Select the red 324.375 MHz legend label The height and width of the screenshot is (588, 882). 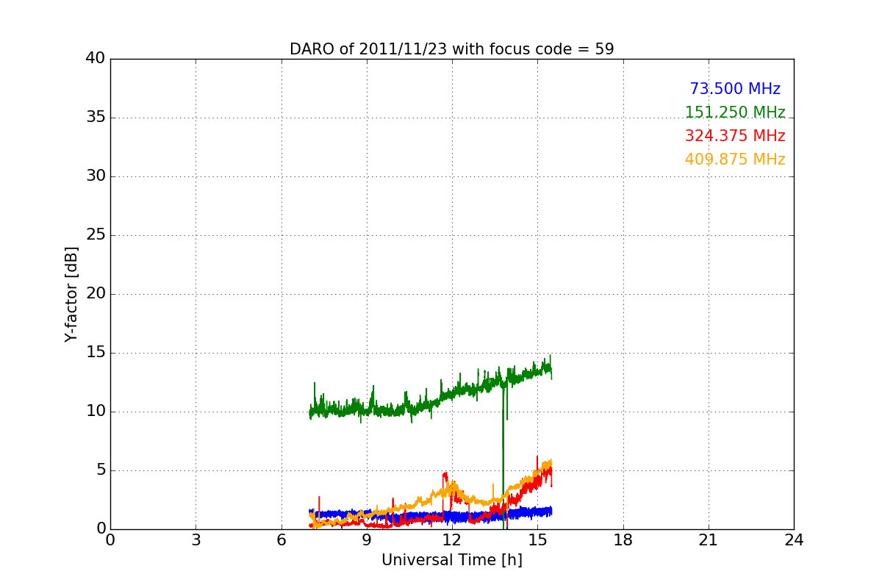pyautogui.click(x=735, y=136)
